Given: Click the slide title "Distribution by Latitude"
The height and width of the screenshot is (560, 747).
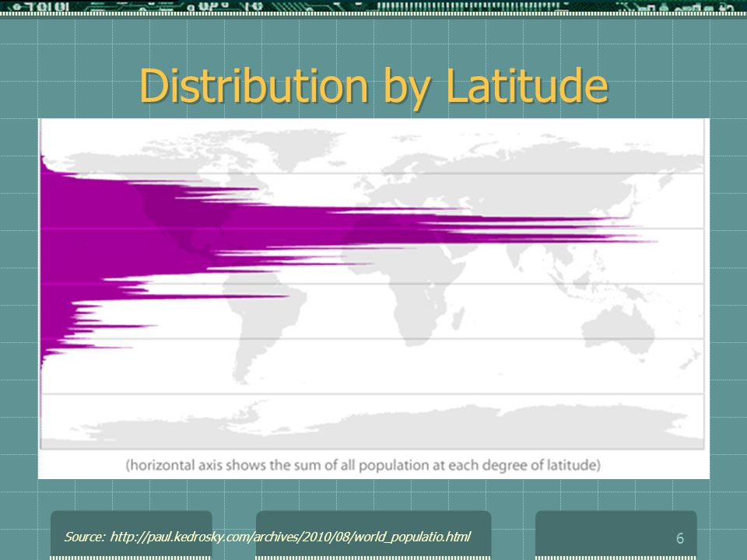Looking at the screenshot, I should [374, 87].
